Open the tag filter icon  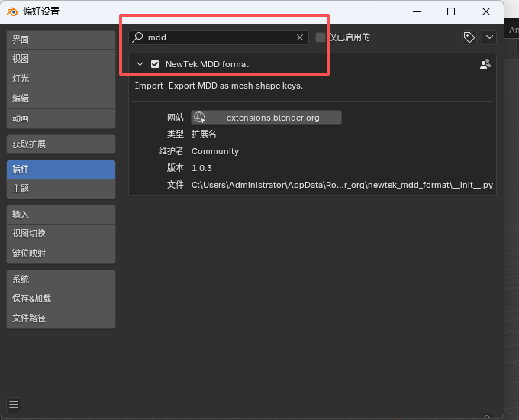click(469, 37)
